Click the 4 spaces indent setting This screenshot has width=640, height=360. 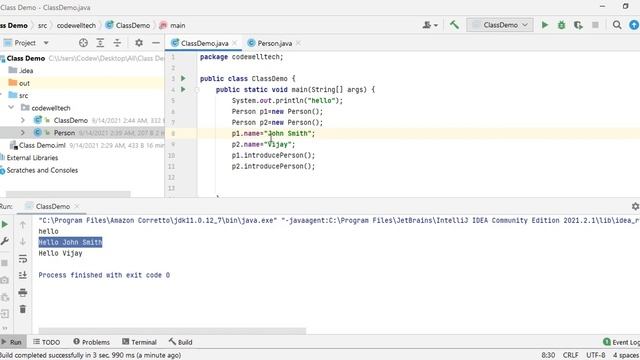coord(626,355)
